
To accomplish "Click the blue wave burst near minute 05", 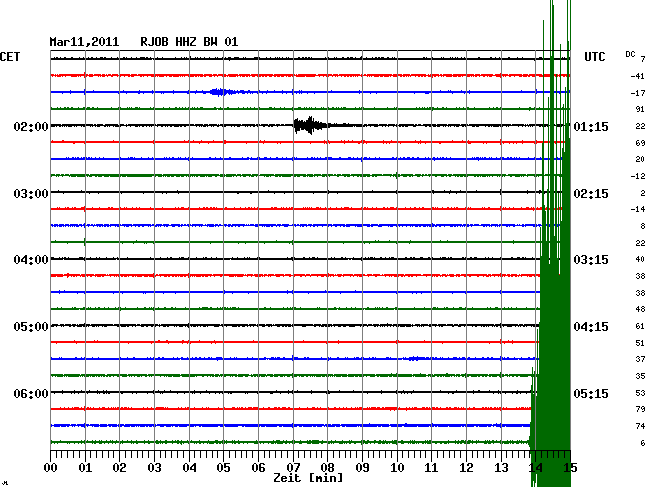I will pos(222,92).
